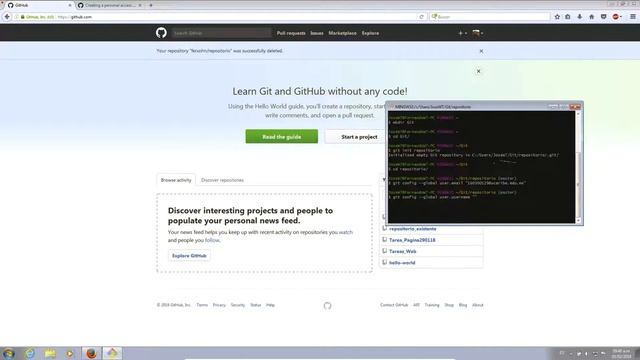Open the user avatar profile dropdown
The image size is (640, 360).
478,33
